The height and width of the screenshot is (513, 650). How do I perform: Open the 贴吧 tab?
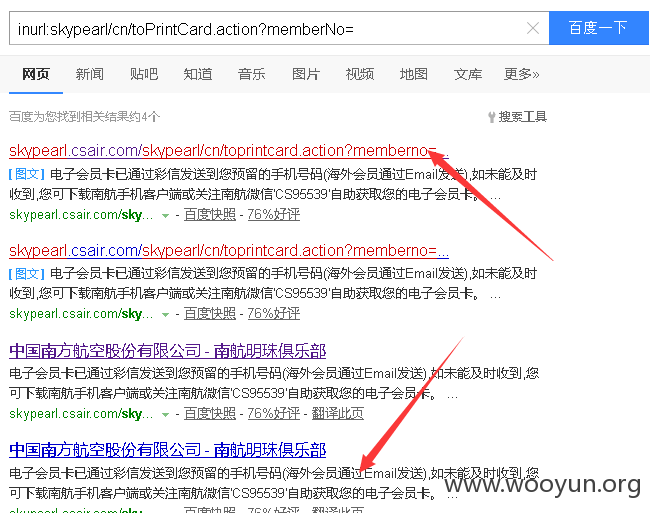[x=144, y=74]
